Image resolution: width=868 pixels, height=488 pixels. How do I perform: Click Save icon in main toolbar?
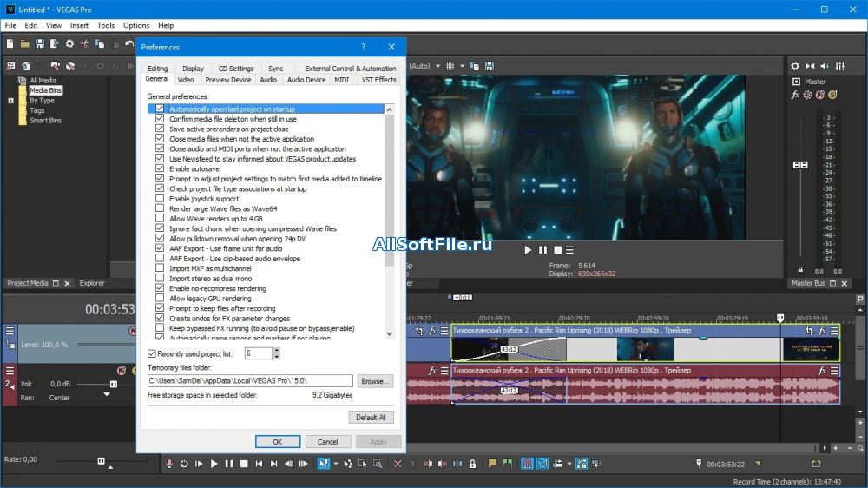[40, 43]
